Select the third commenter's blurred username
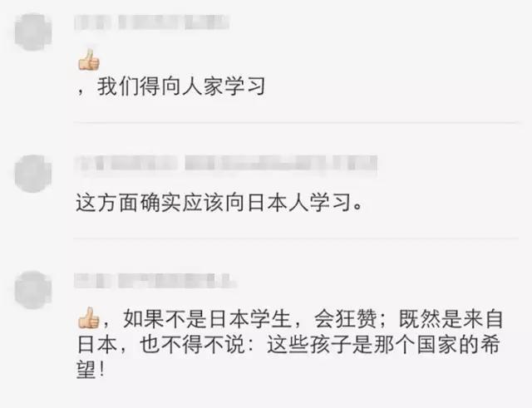Screen dimensions: 532x408 coord(155,281)
